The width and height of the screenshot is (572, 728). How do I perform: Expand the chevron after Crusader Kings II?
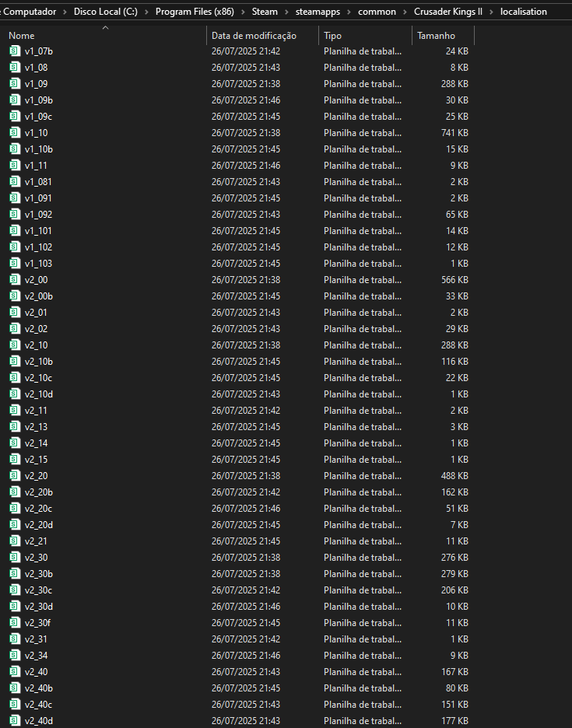491,12
